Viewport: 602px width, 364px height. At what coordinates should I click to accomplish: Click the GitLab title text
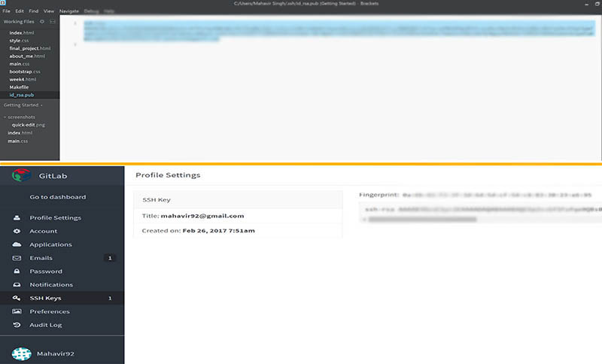click(53, 176)
